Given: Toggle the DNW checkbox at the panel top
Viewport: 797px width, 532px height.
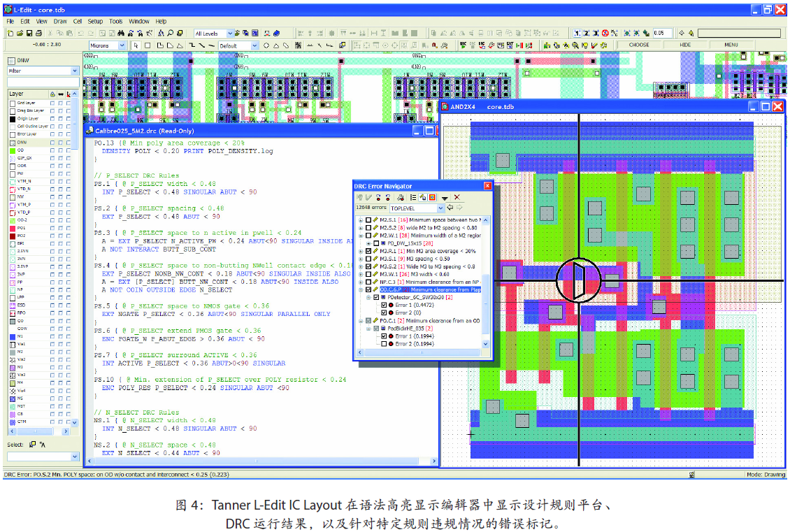Looking at the screenshot, I should (11, 60).
